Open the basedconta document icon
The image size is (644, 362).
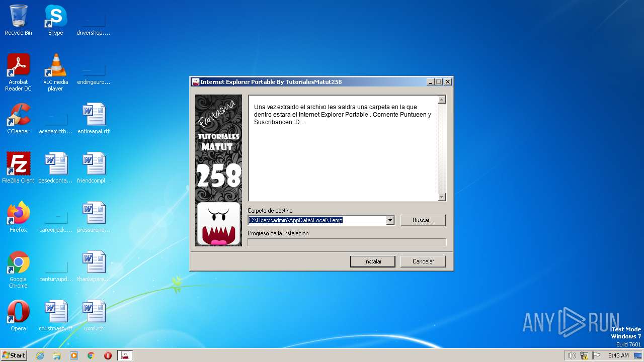tap(55, 168)
